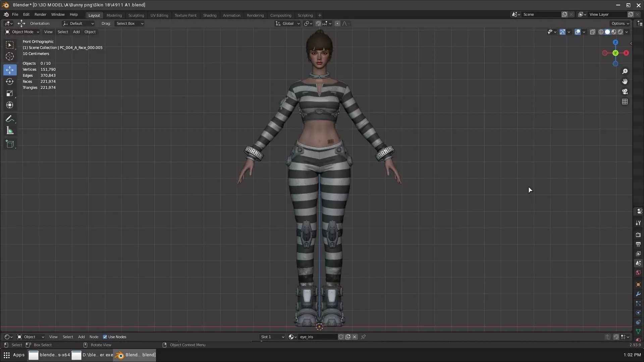Switch to Wireframe viewport shading

[x=601, y=32]
